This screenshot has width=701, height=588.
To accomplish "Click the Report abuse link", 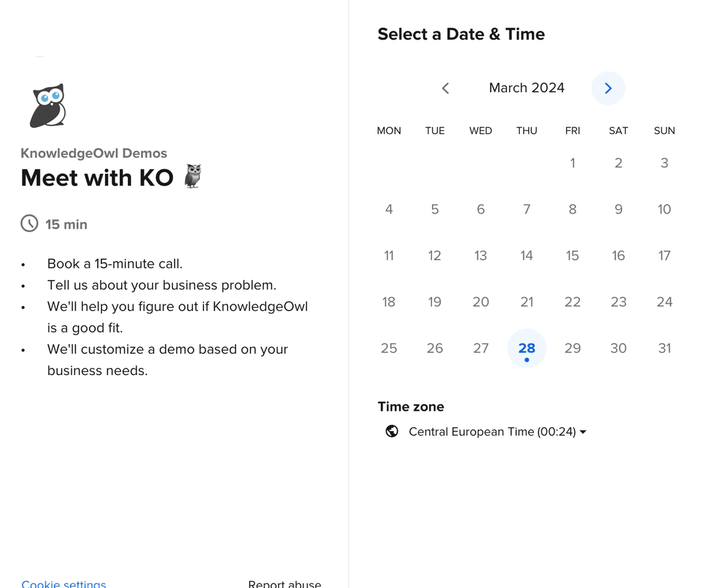I will [285, 584].
